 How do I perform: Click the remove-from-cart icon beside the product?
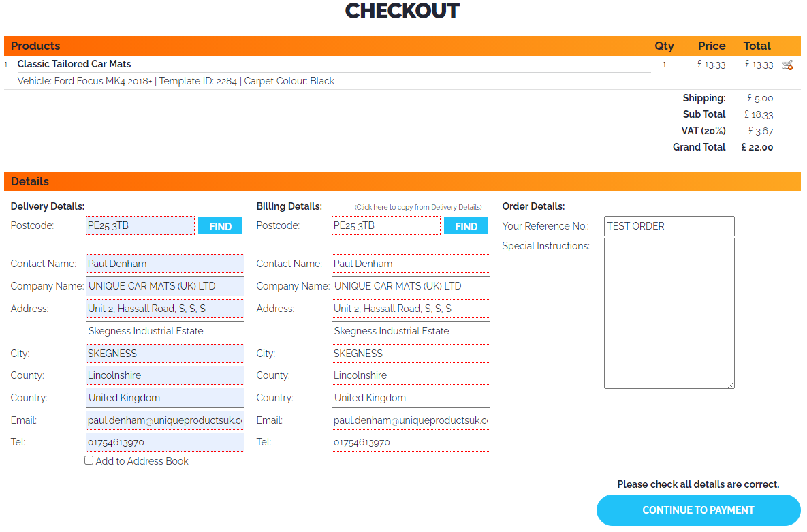(x=787, y=65)
